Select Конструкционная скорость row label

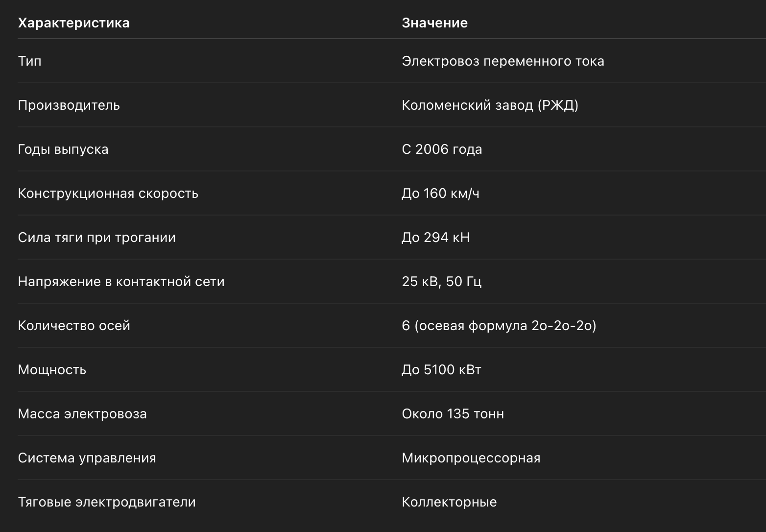pyautogui.click(x=108, y=193)
